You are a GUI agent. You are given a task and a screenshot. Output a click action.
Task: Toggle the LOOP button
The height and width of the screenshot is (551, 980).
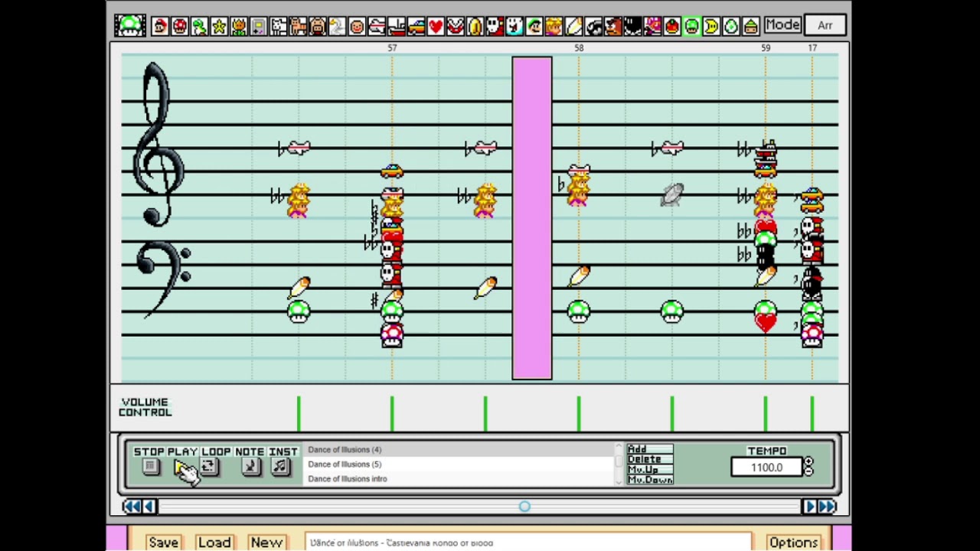[208, 467]
